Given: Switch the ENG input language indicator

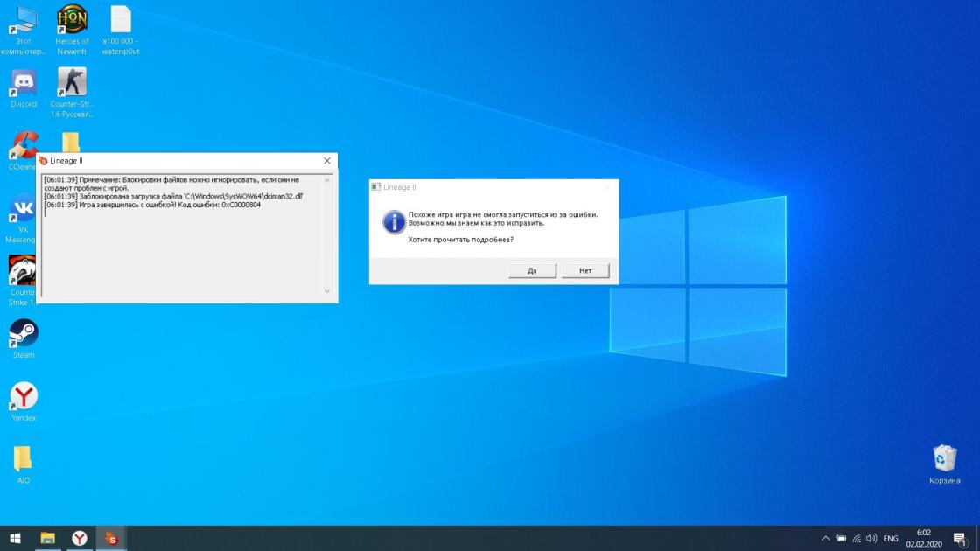Looking at the screenshot, I should pyautogui.click(x=891, y=538).
